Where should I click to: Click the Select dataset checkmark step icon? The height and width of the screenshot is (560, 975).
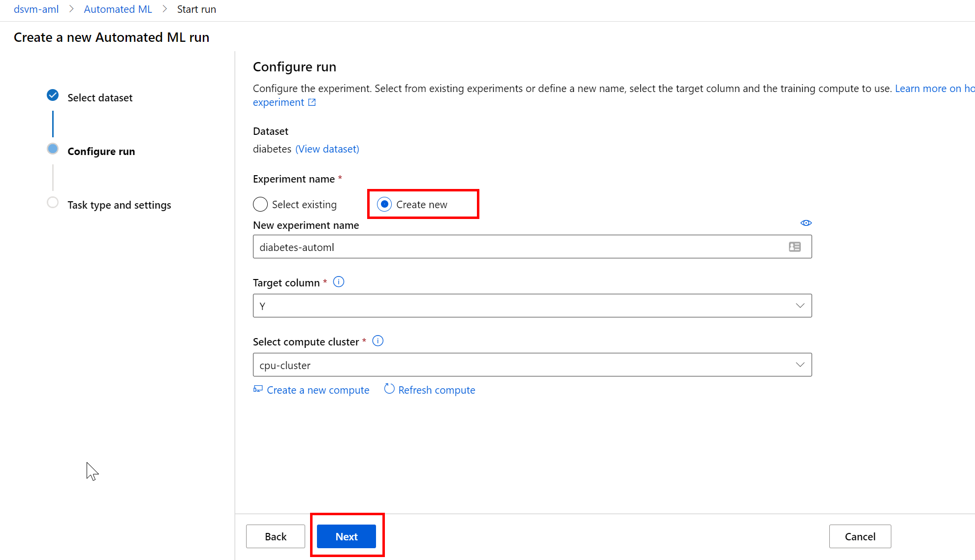click(x=53, y=95)
